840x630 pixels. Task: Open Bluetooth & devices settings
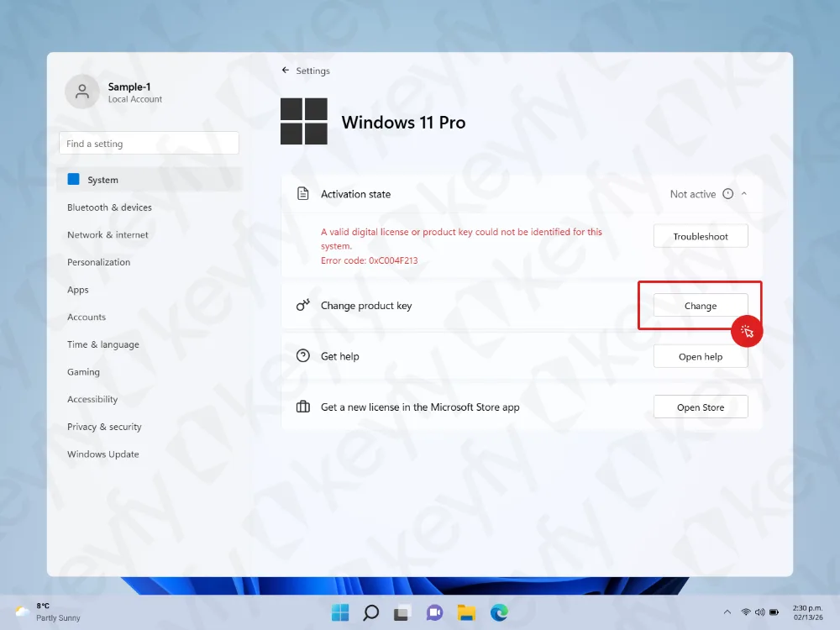(x=109, y=207)
